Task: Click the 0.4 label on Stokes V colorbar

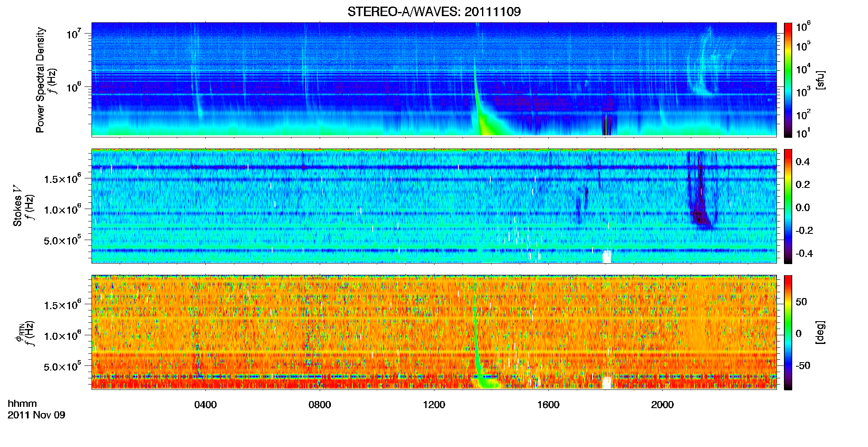Action: [x=803, y=162]
